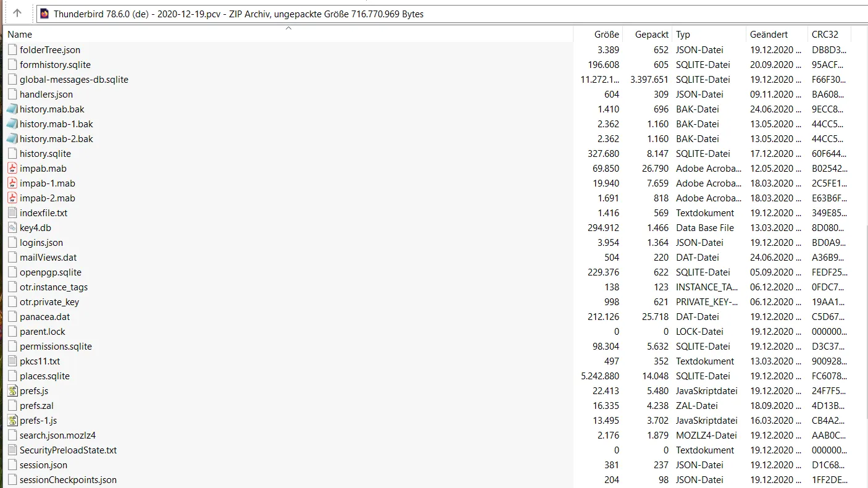868x488 pixels.
Task: Sort by the Gepackt column header
Action: point(647,35)
